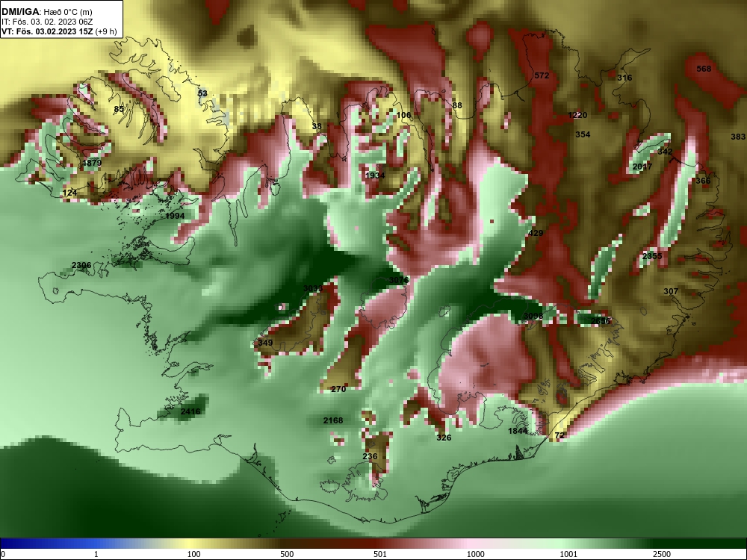Select the map value 85
The image size is (747, 560).
[119, 109]
